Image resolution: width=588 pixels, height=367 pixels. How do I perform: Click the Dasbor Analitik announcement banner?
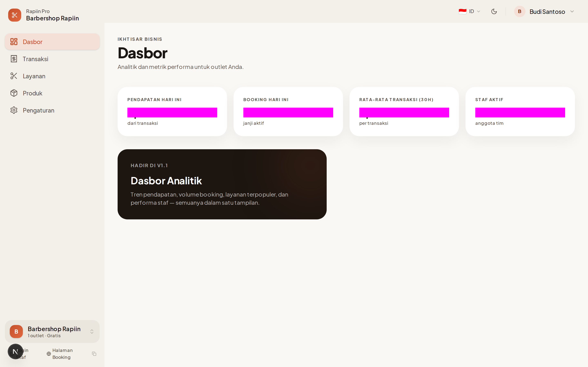tap(222, 184)
